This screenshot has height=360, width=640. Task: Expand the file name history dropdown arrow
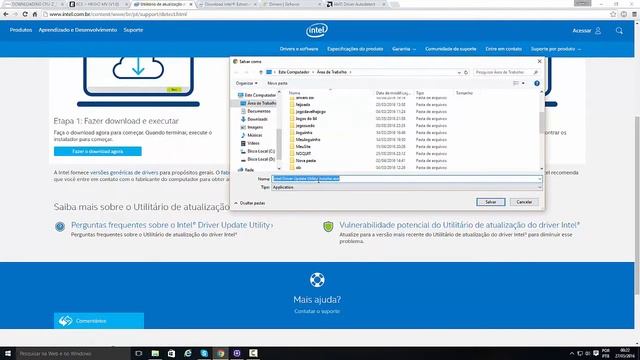(540, 179)
